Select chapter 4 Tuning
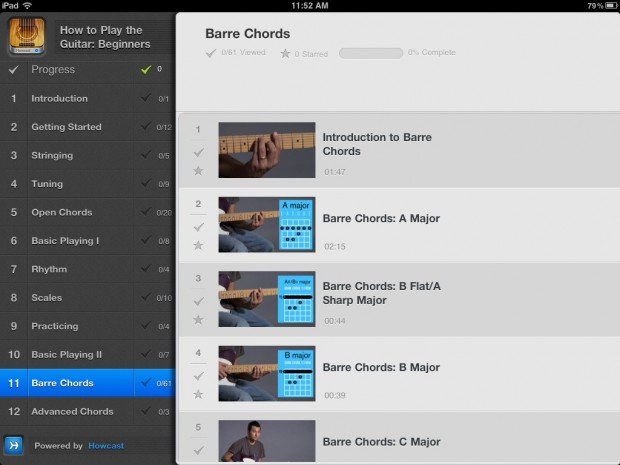Screen dimensions: 620x465 click(88, 184)
